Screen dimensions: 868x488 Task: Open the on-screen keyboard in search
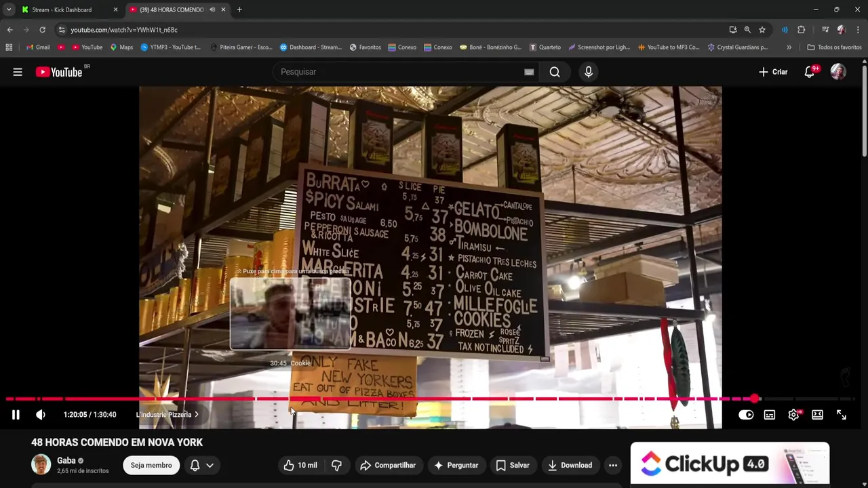(529, 72)
